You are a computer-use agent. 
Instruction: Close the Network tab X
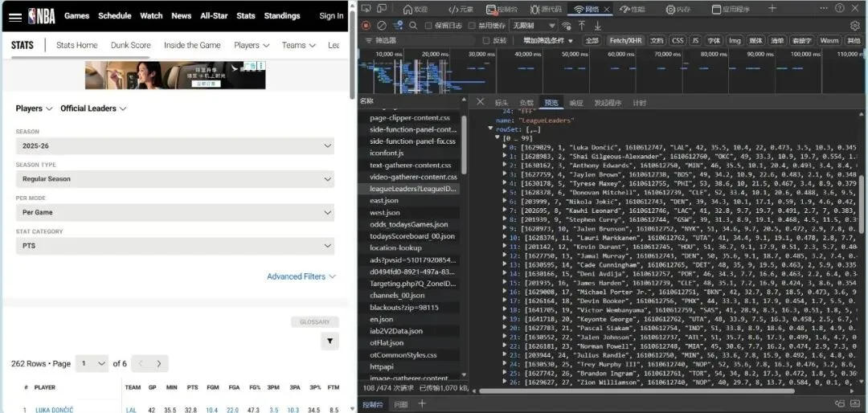pos(607,10)
